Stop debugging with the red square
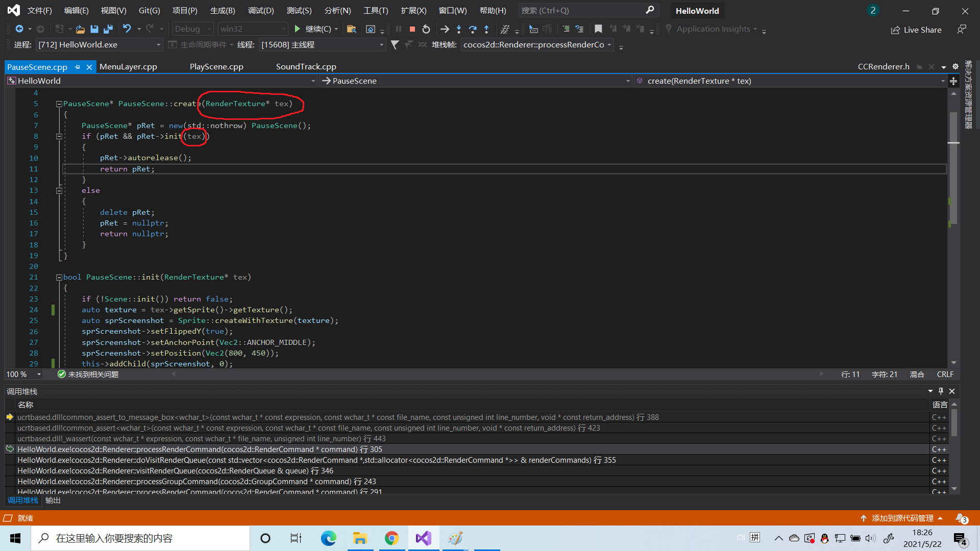Image resolution: width=980 pixels, height=551 pixels. coord(412,29)
